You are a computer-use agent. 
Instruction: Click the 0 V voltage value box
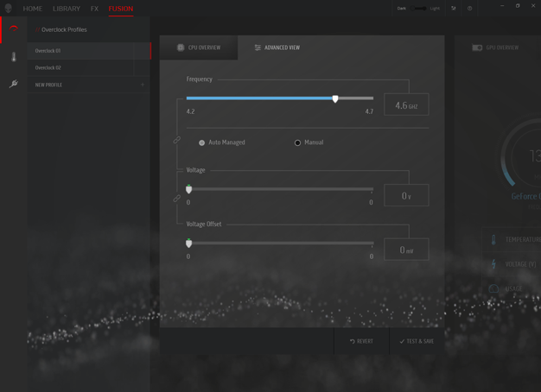pyautogui.click(x=406, y=195)
